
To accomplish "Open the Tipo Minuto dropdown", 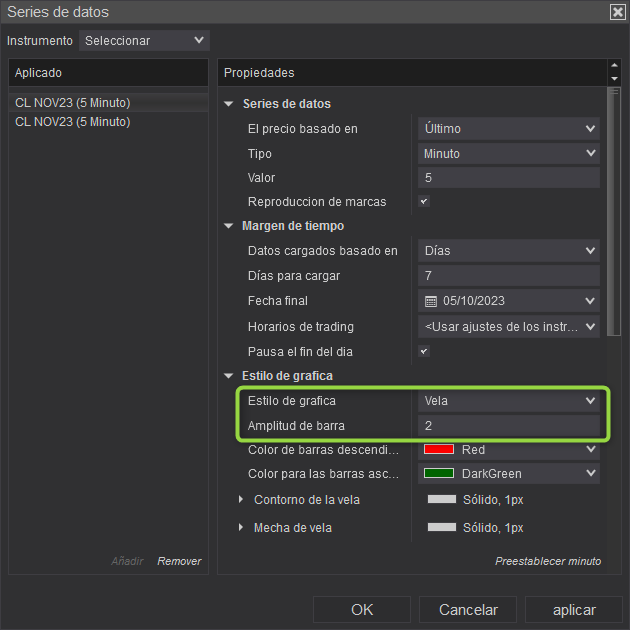I will pos(508,154).
